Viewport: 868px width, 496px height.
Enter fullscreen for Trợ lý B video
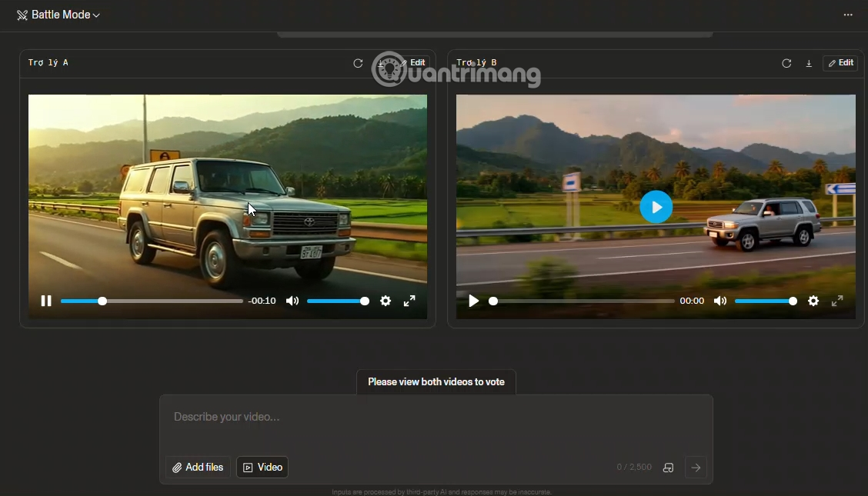(x=837, y=301)
